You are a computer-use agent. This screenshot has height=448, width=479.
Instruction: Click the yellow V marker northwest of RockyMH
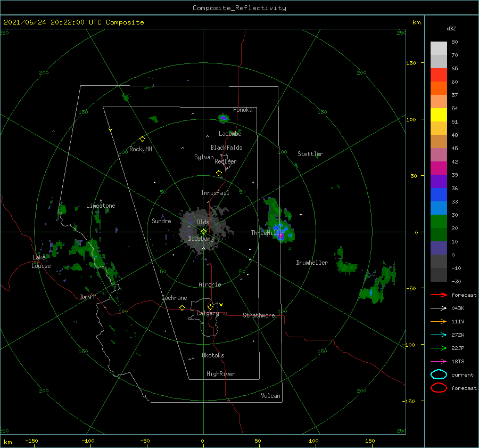click(111, 130)
